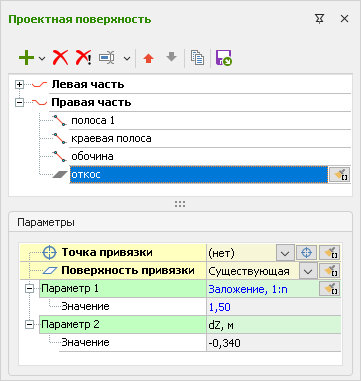Select the краевая полоса tree item
Screen dimensions: 361x381
tap(111, 138)
